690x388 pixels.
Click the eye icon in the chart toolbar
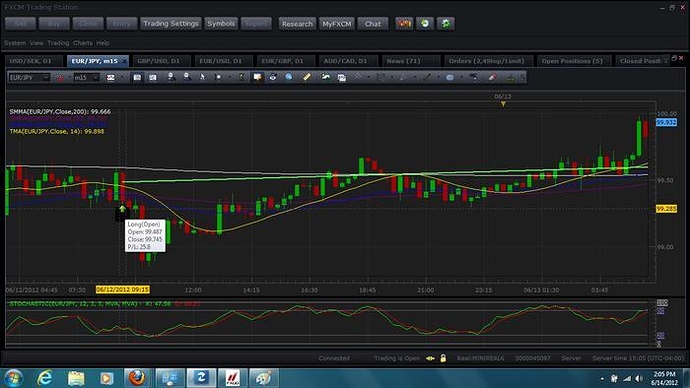point(273,77)
